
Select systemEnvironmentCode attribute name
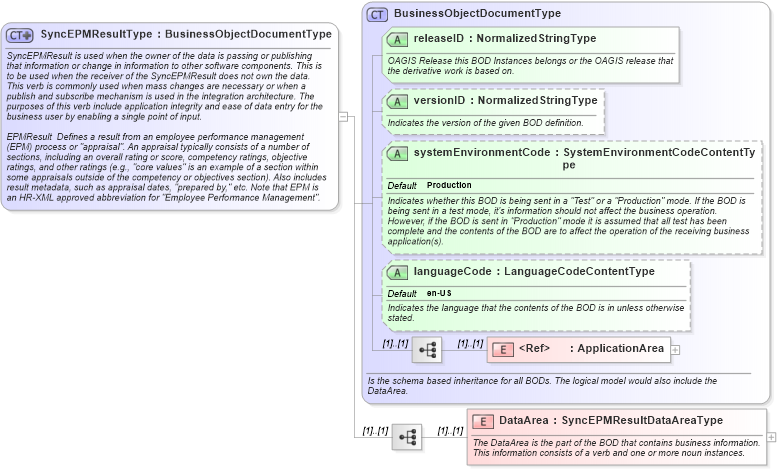coord(482,153)
